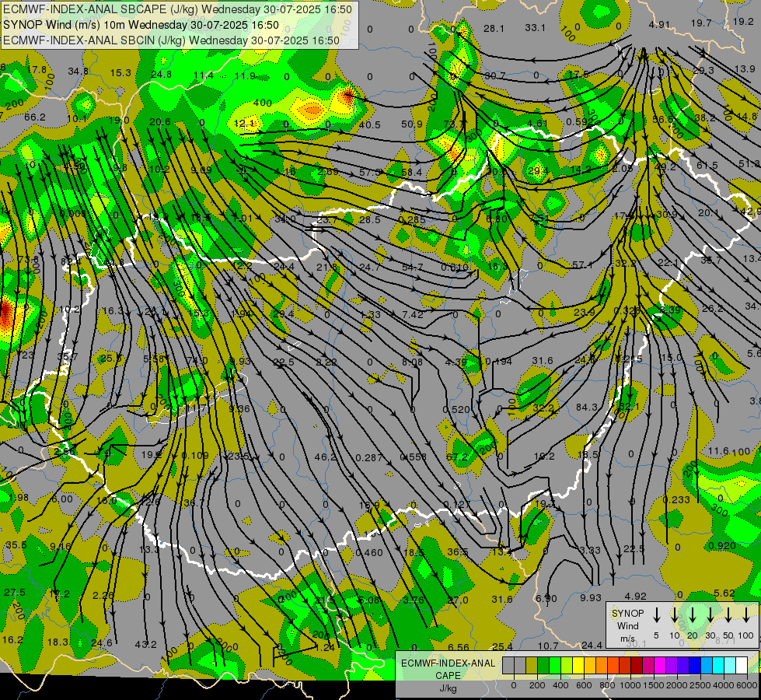Click the contour label 400 near the top
761x700 pixels.
[x=263, y=103]
